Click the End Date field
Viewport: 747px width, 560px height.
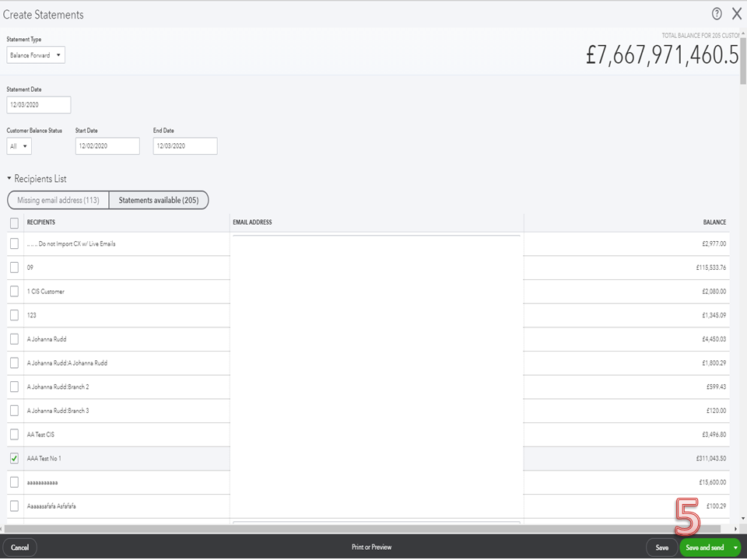185,146
